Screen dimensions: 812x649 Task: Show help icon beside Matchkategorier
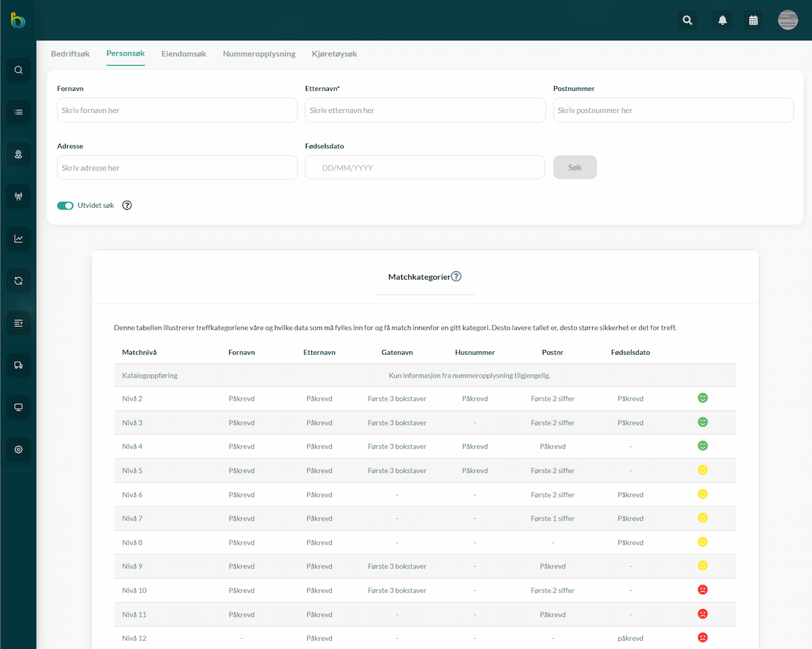(456, 276)
